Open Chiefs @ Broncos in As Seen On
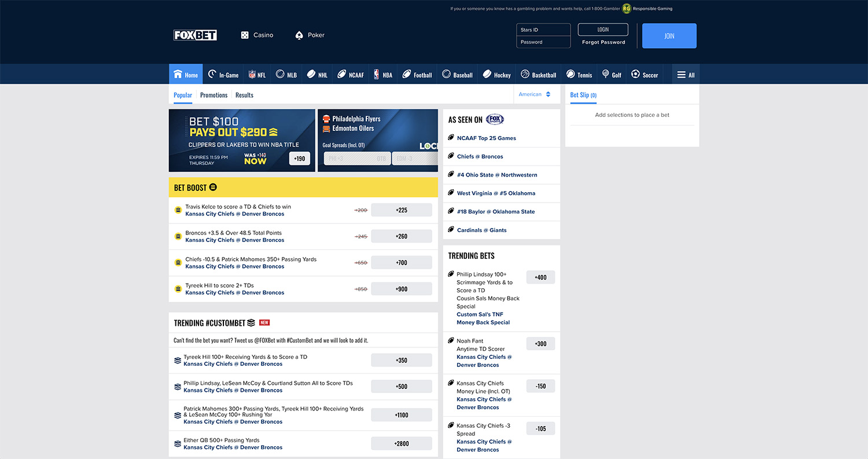 point(480,157)
